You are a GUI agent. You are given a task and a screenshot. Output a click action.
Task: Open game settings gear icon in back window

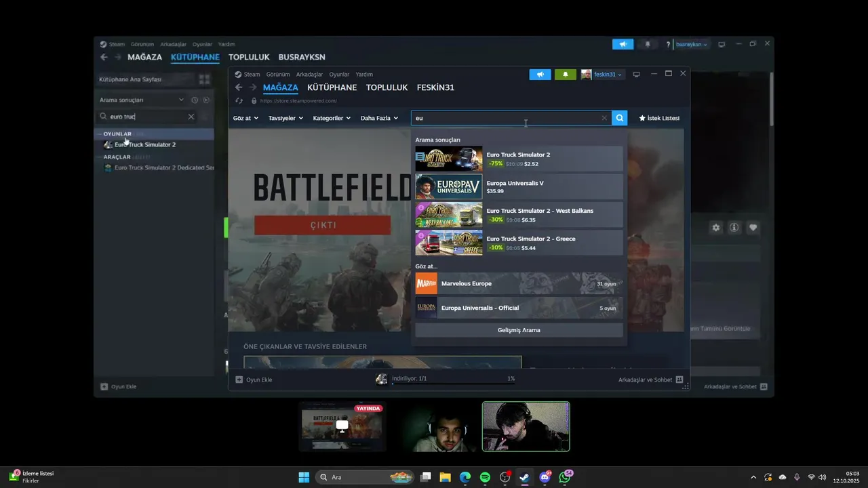(x=715, y=228)
